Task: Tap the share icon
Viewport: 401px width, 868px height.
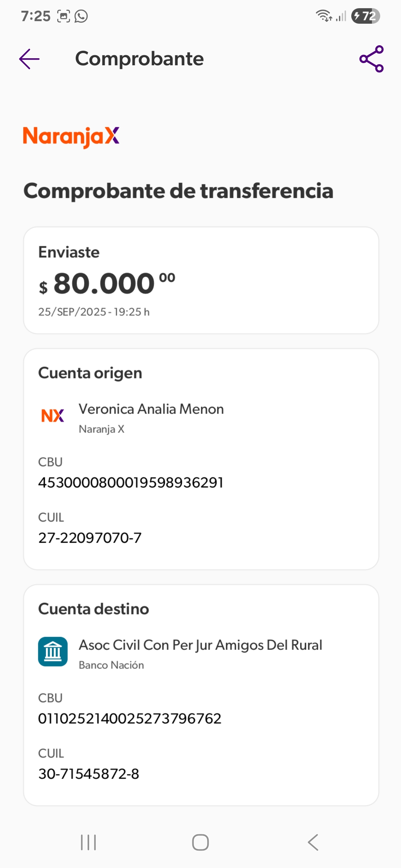Action: click(371, 59)
